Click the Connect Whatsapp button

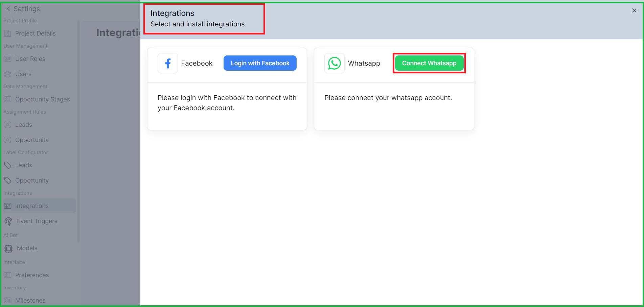tap(429, 63)
